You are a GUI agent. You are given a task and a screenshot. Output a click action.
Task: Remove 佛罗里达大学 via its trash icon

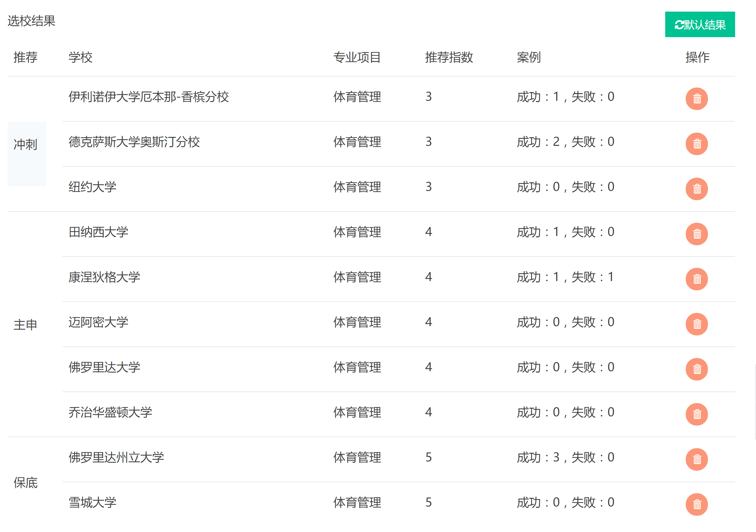697,369
